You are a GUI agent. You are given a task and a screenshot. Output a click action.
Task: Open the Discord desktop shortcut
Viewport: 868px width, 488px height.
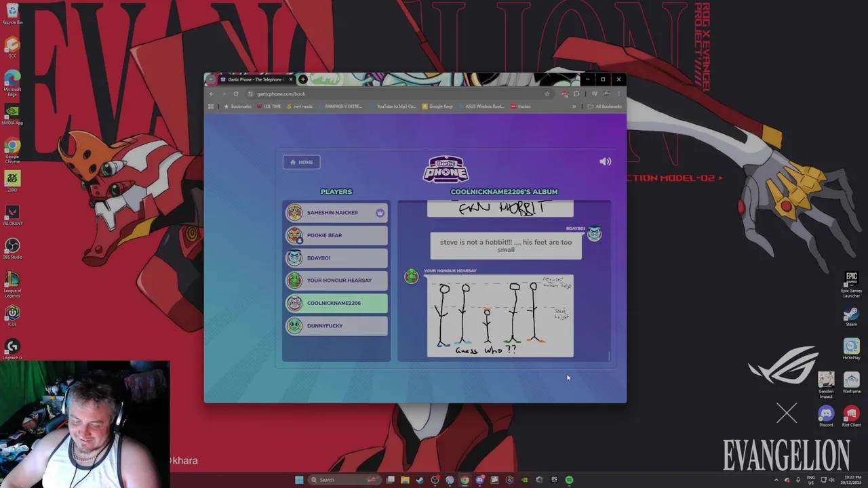[x=826, y=416]
